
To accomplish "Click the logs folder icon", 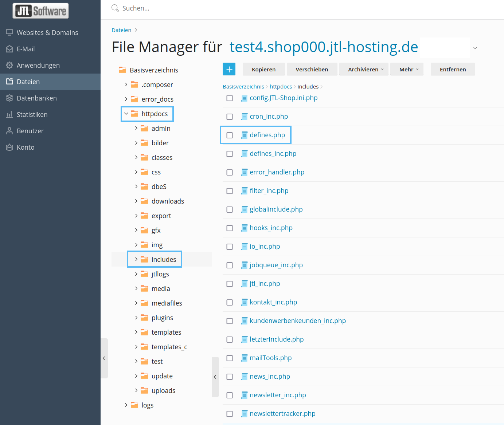I will click(x=134, y=405).
